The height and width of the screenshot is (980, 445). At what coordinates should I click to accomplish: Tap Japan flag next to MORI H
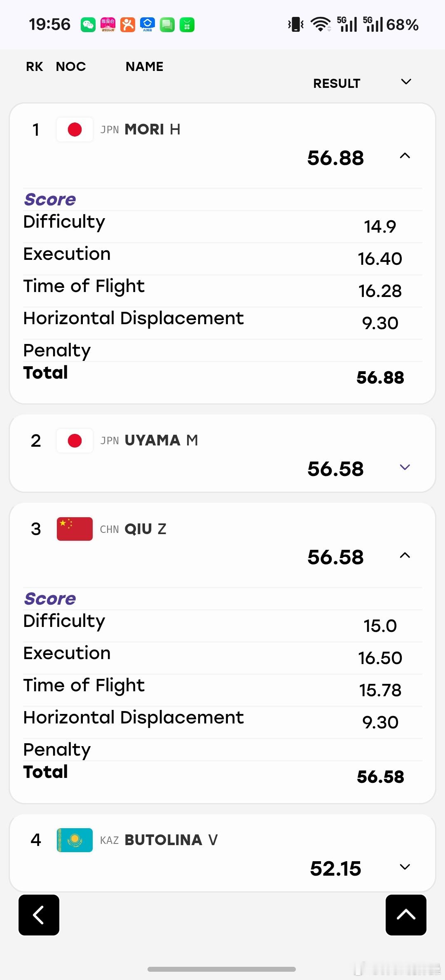click(75, 130)
